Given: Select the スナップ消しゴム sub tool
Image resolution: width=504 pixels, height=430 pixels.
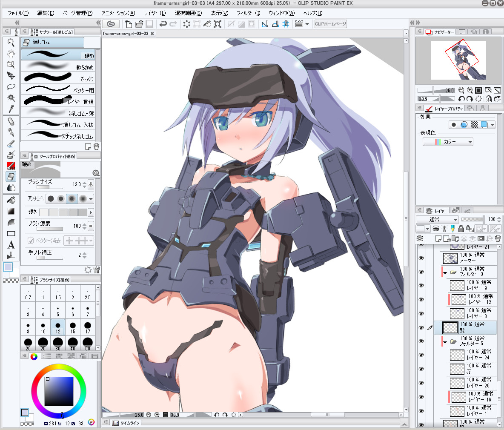Looking at the screenshot, I should (58, 136).
